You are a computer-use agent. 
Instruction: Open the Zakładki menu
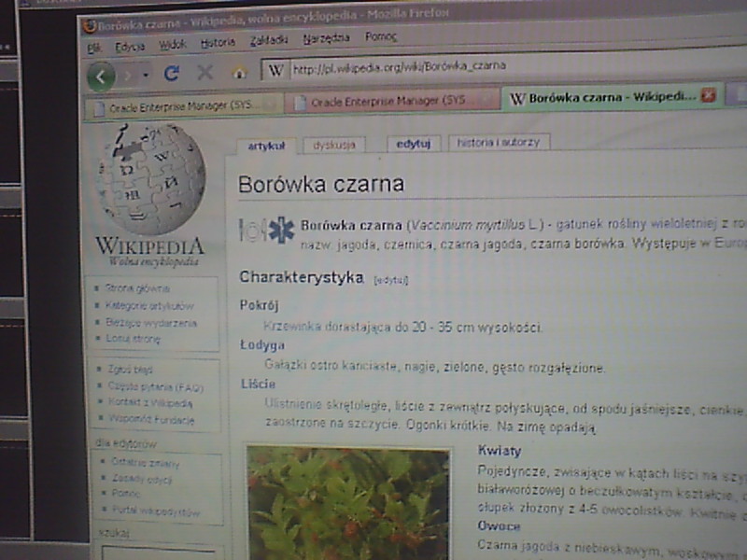coord(269,40)
